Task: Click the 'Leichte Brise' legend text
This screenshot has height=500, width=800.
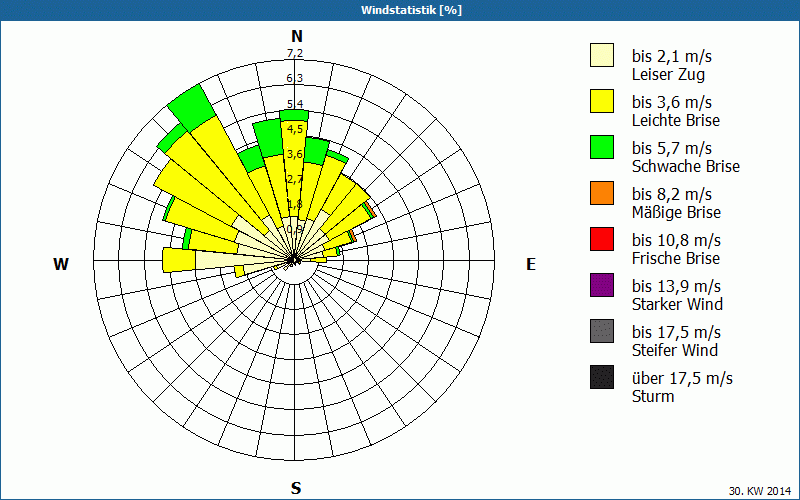Action: [x=676, y=120]
